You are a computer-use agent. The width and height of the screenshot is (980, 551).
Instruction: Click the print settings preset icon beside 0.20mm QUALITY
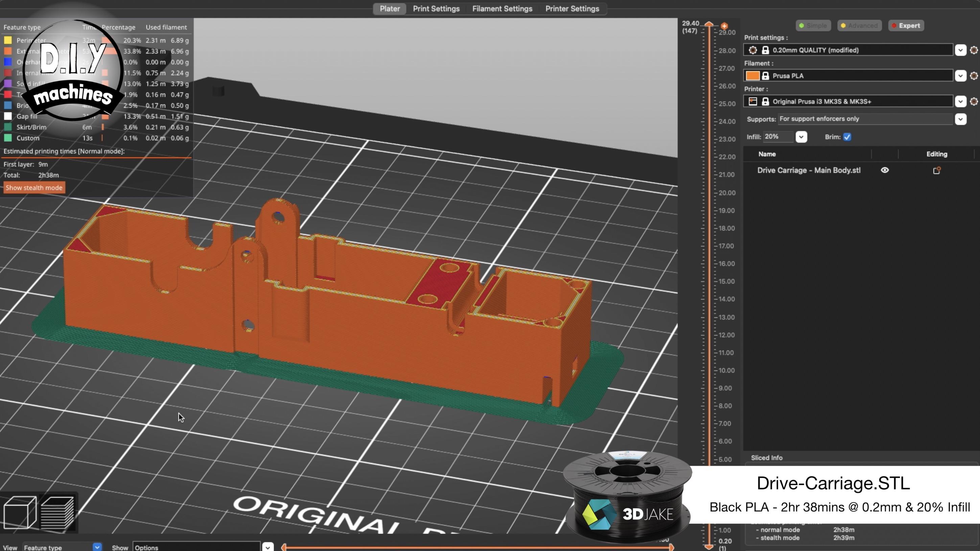click(x=752, y=50)
